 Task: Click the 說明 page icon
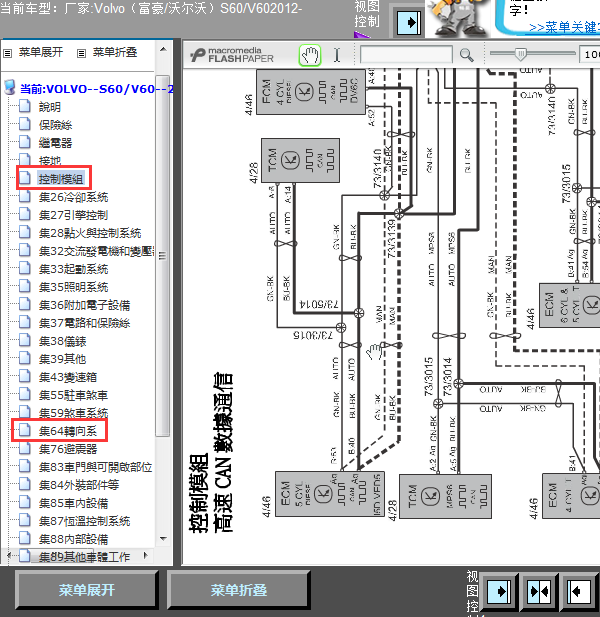(25, 106)
